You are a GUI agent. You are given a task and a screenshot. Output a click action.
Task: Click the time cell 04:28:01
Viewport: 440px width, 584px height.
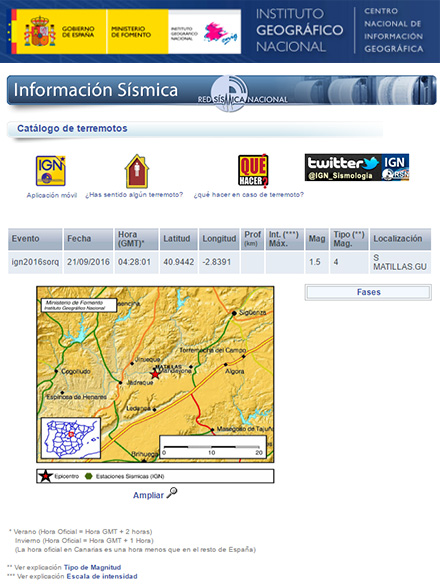[136, 262]
